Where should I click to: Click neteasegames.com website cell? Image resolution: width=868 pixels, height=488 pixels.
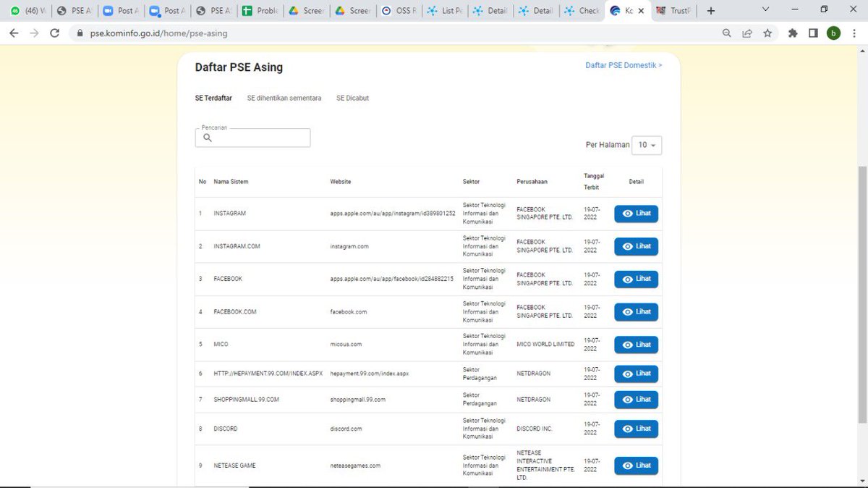click(355, 466)
